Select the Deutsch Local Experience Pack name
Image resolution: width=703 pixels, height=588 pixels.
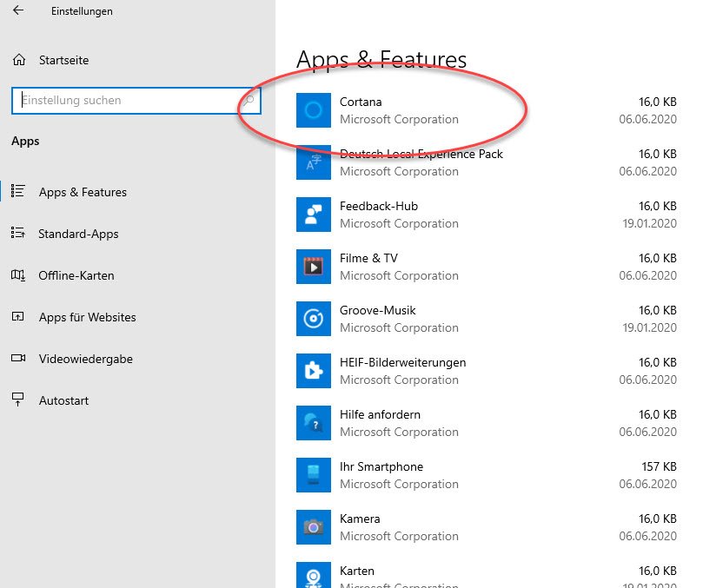[x=421, y=155]
